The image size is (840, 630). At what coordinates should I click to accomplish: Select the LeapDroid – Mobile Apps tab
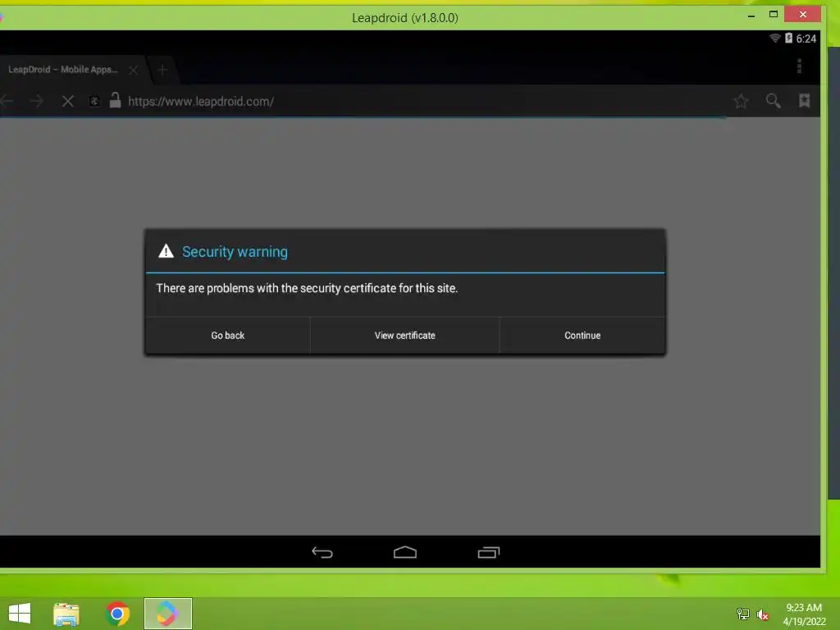point(62,70)
